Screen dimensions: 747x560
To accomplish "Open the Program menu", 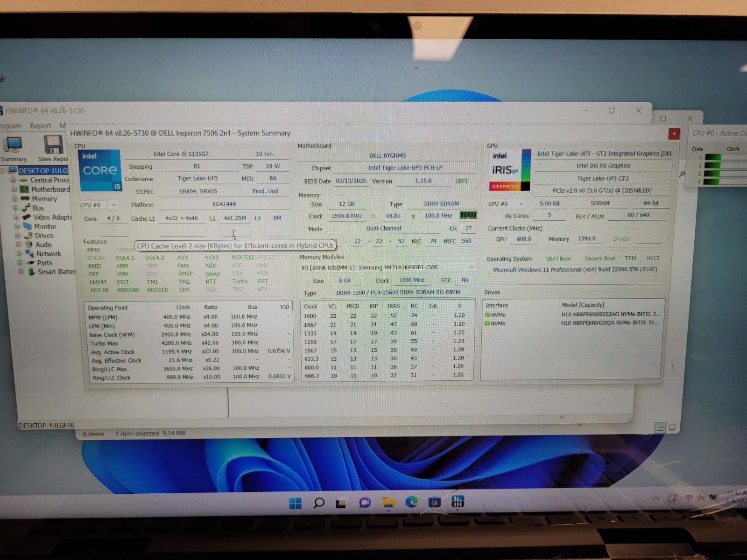I will [10, 126].
